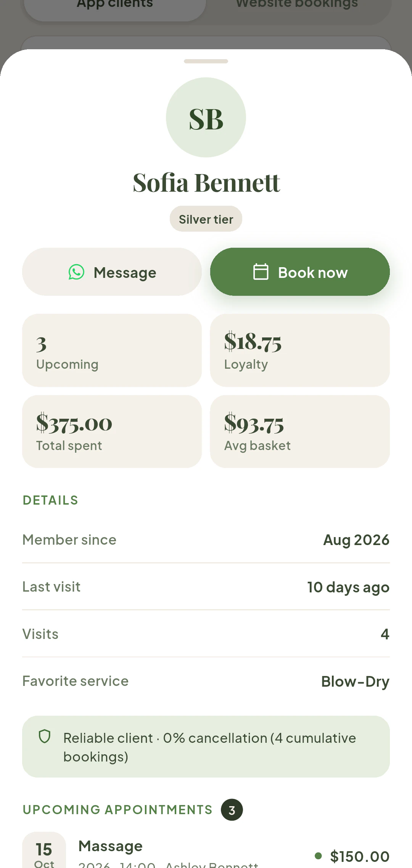Tap the SB avatar circle
Viewport: 412px width, 868px height.
click(x=206, y=118)
